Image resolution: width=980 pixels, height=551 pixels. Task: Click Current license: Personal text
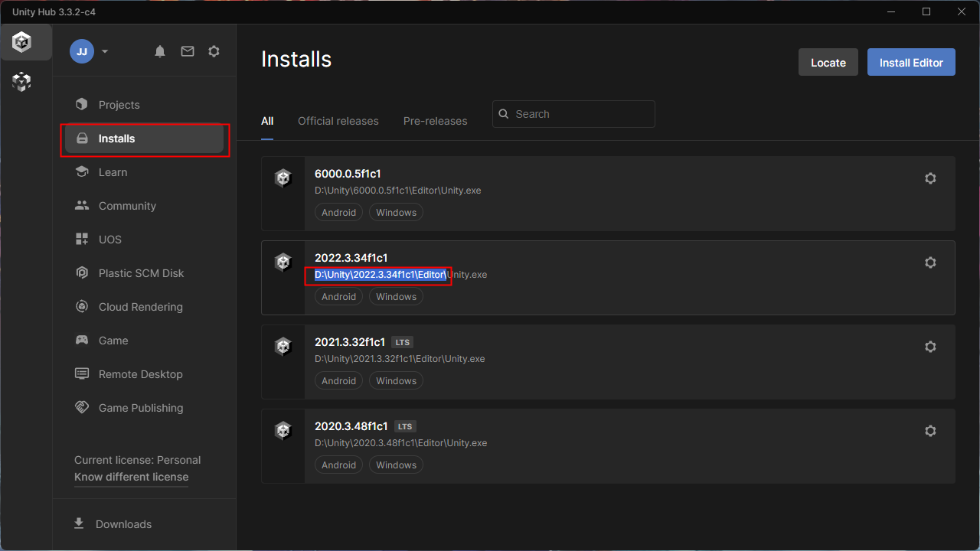pyautogui.click(x=138, y=460)
